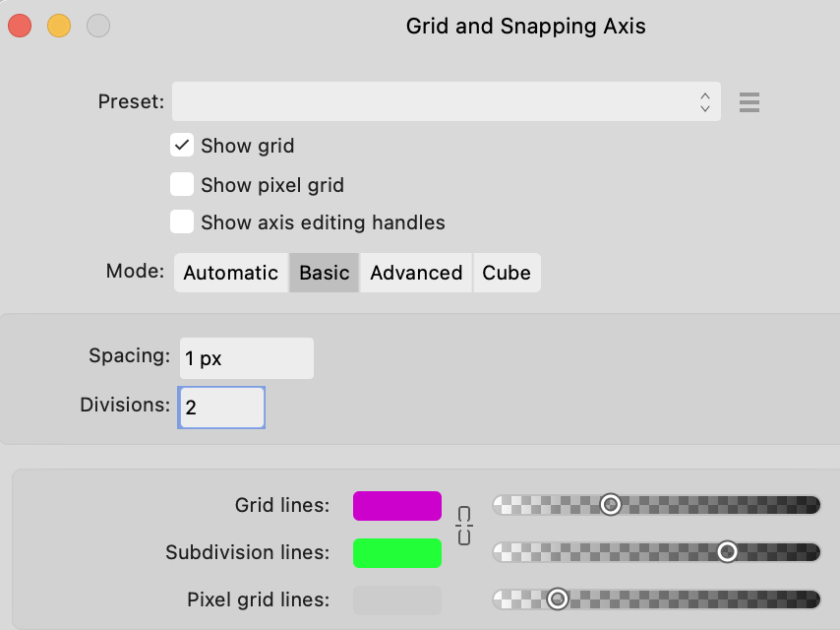The width and height of the screenshot is (840, 630).
Task: Click the Pixel grid lines opacity slider handle
Action: (559, 598)
